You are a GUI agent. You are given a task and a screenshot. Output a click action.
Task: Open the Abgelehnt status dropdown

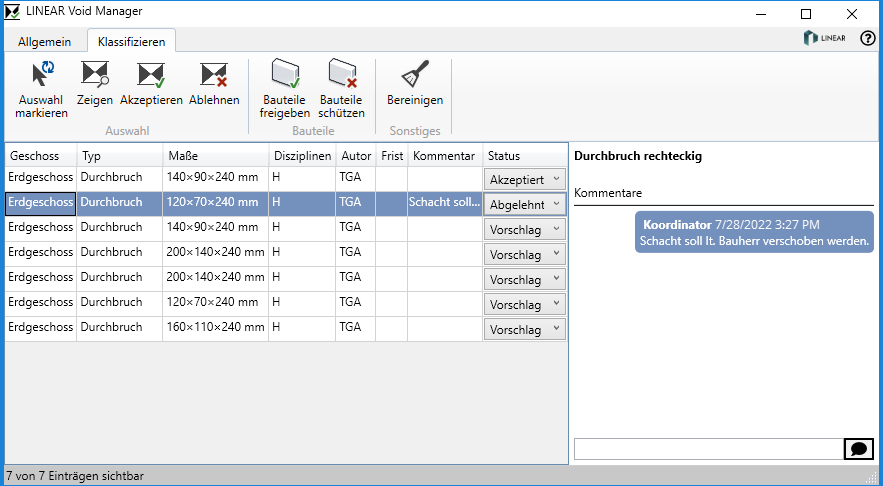pos(525,204)
